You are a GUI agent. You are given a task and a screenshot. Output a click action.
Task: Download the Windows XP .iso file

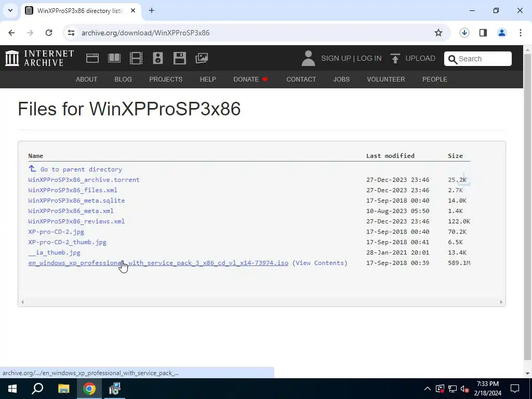click(x=158, y=263)
